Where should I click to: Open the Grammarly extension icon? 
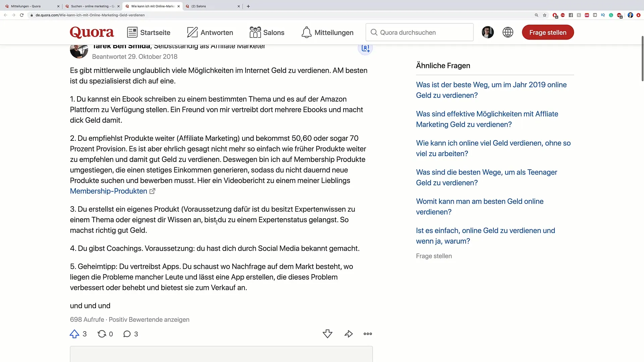coord(611,15)
